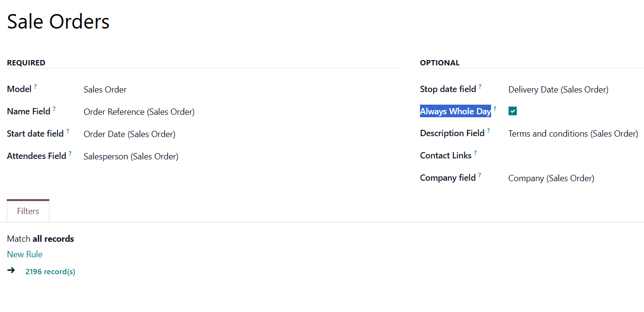
Task: Switch to the Filters tab
Action: [x=28, y=211]
